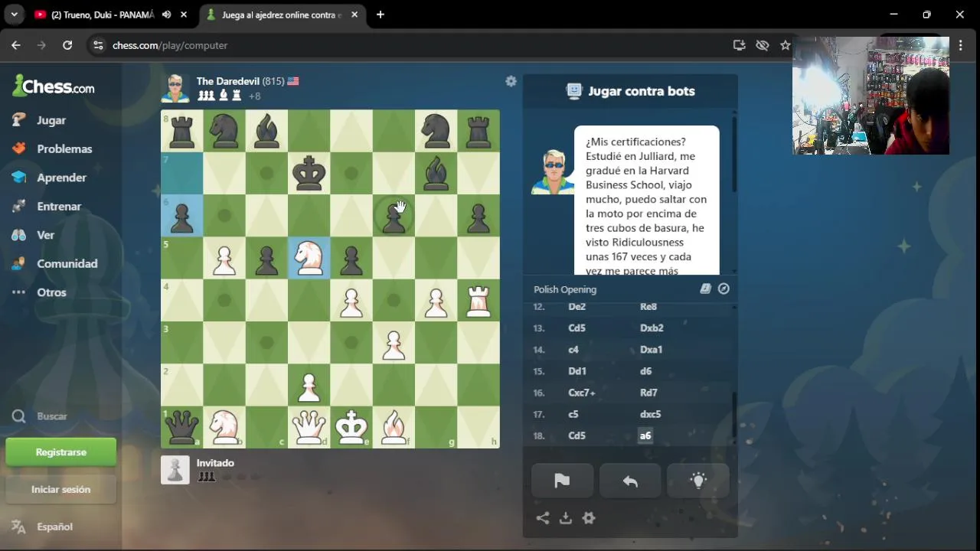The width and height of the screenshot is (980, 551).
Task: Select move Dxb2 in the move list
Action: point(652,328)
